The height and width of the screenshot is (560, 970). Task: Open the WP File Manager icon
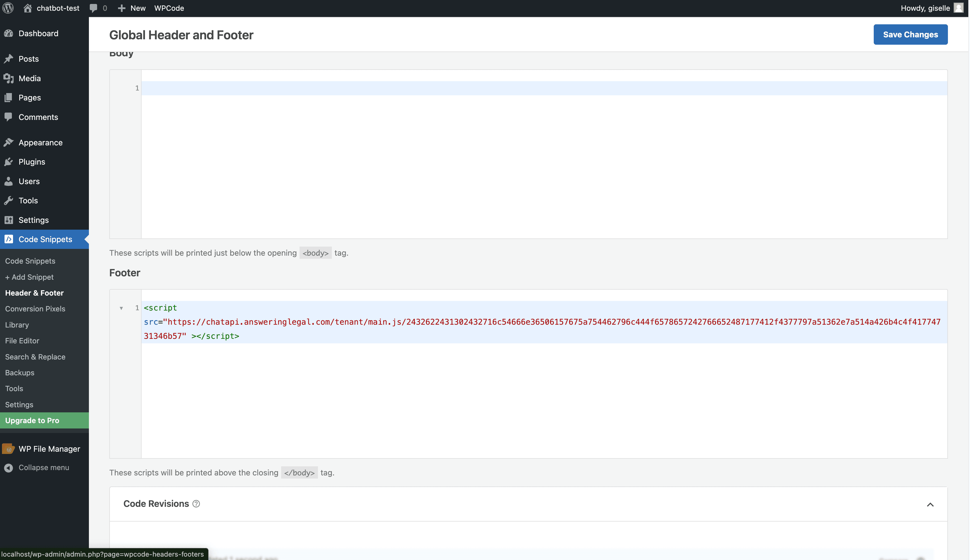[8, 449]
